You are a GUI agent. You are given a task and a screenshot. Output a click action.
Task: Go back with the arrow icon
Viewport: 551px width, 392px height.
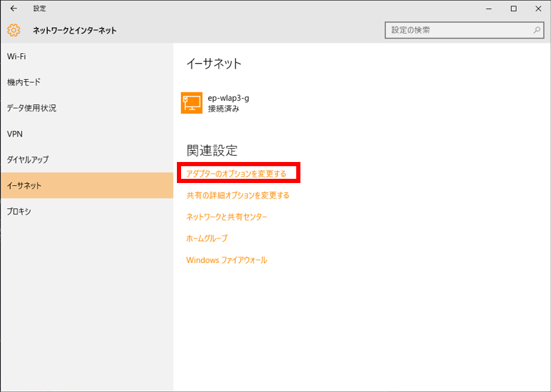[x=14, y=8]
